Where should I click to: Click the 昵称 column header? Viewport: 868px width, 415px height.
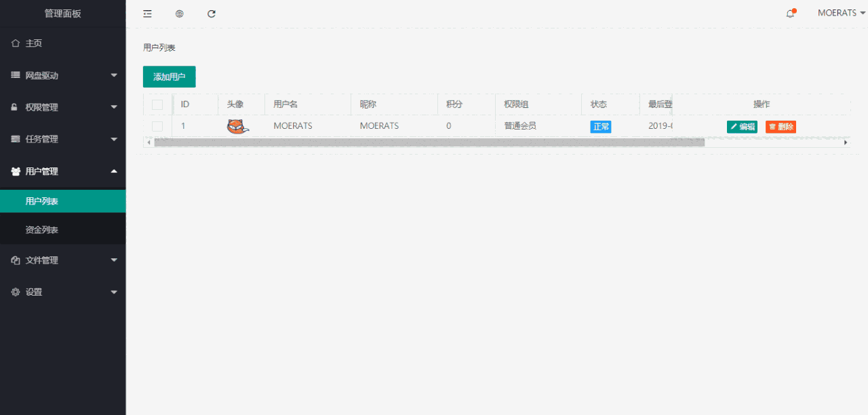pyautogui.click(x=395, y=104)
